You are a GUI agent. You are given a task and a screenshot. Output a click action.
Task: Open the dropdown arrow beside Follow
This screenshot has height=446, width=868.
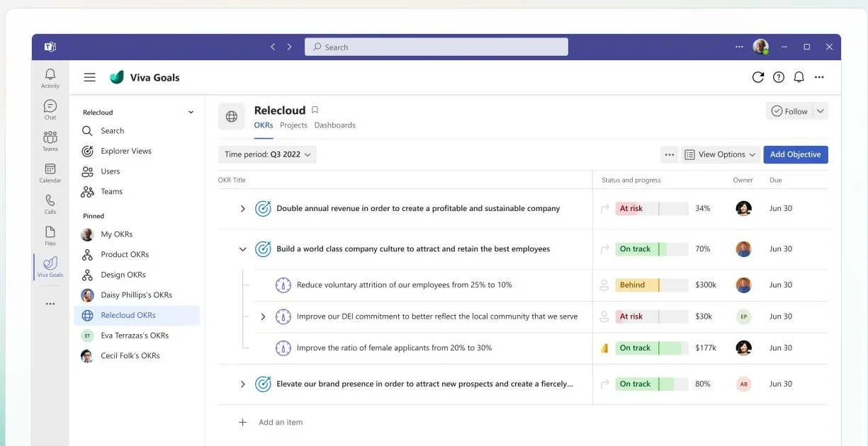click(x=821, y=111)
